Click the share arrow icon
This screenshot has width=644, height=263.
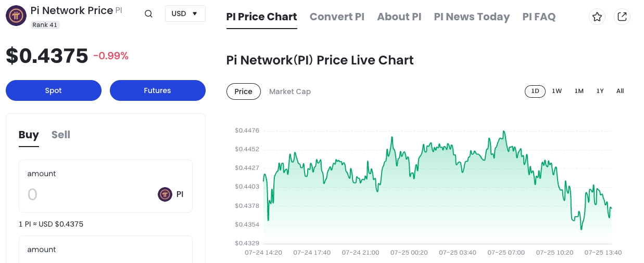622,17
